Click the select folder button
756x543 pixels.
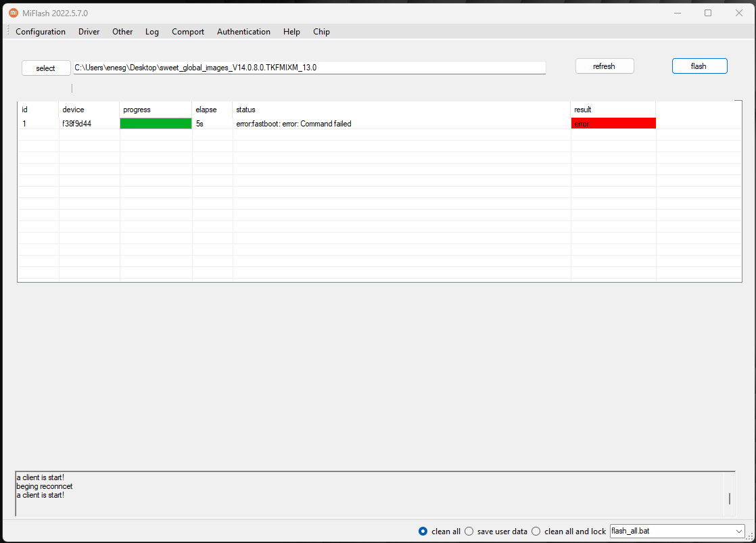46,68
